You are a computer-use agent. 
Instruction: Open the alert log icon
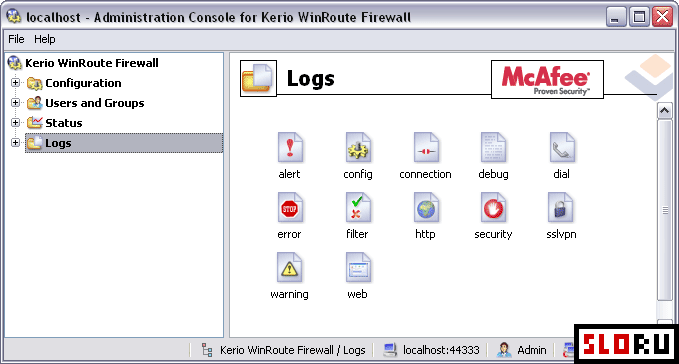click(x=290, y=148)
